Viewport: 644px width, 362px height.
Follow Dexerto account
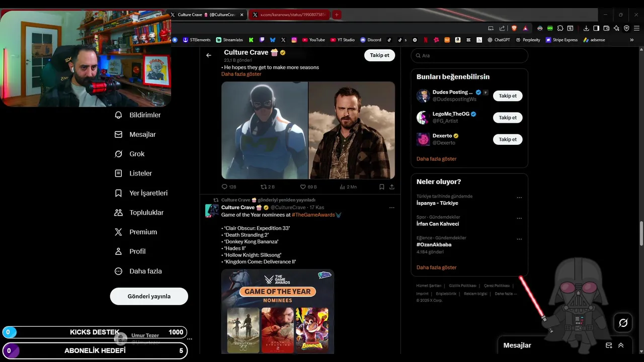(508, 139)
